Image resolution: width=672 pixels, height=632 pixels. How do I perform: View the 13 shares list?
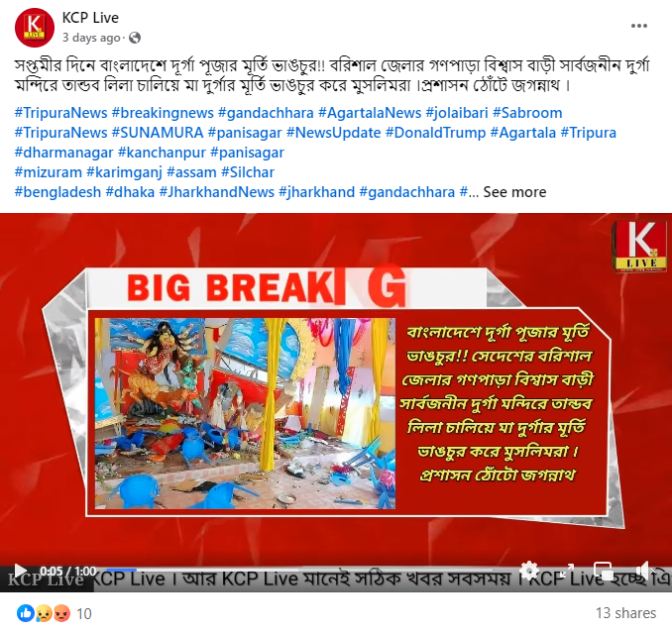[625, 613]
